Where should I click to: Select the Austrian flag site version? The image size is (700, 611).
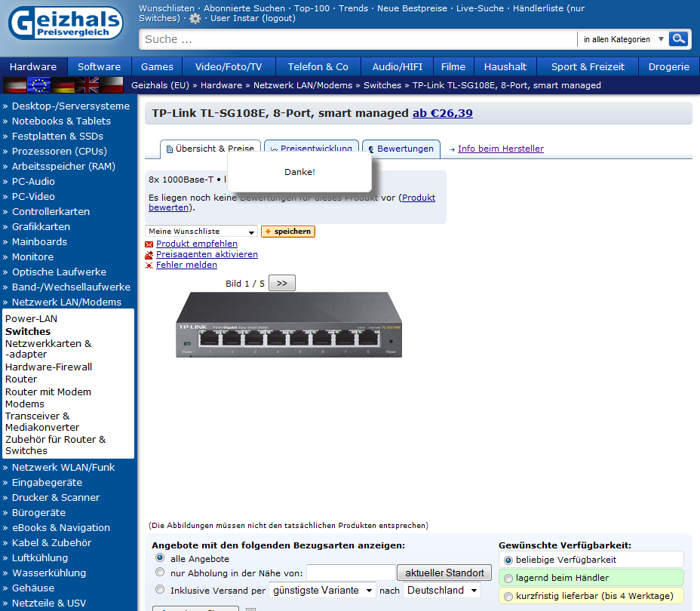[15, 84]
